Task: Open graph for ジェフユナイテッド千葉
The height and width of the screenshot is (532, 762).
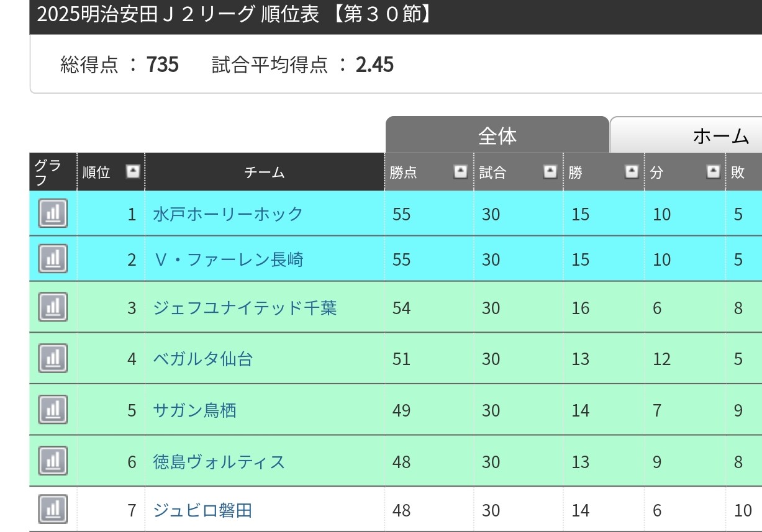Action: (x=53, y=307)
